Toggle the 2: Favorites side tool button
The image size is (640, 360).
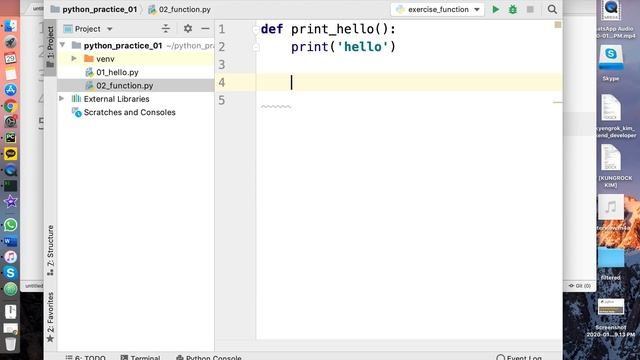click(x=50, y=317)
